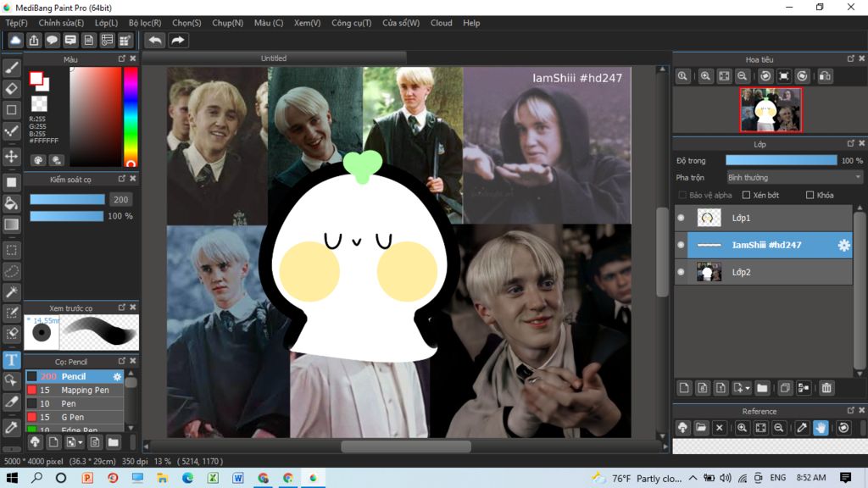Image resolution: width=868 pixels, height=488 pixels.
Task: Select the Eraser tool
Action: 12,88
